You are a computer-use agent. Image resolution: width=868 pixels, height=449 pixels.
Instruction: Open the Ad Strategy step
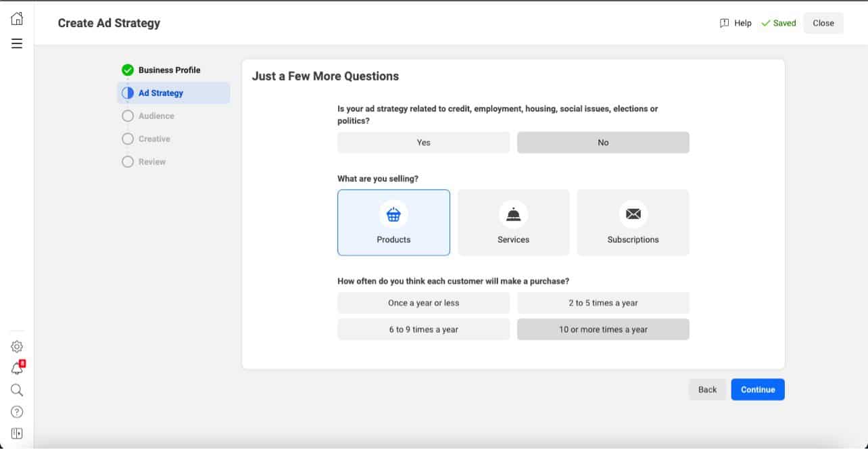(161, 93)
